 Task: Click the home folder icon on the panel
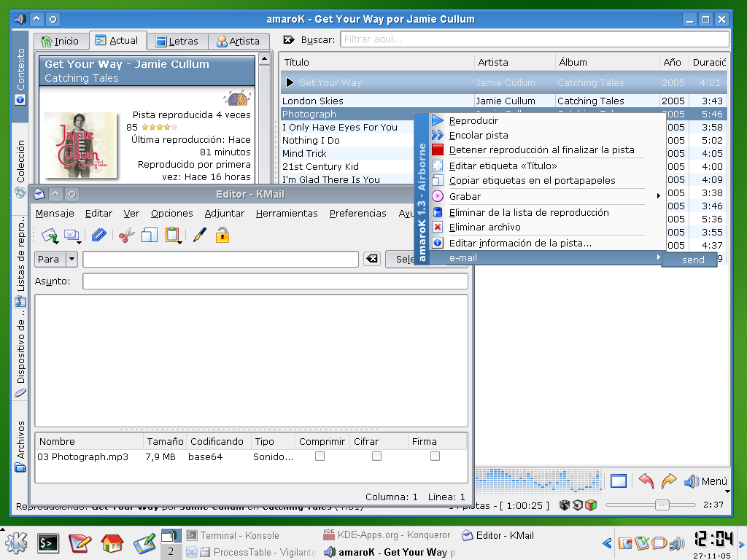point(112,542)
